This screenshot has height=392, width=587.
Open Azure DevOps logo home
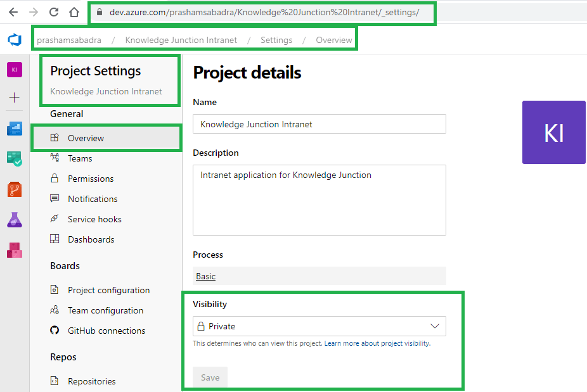point(15,40)
